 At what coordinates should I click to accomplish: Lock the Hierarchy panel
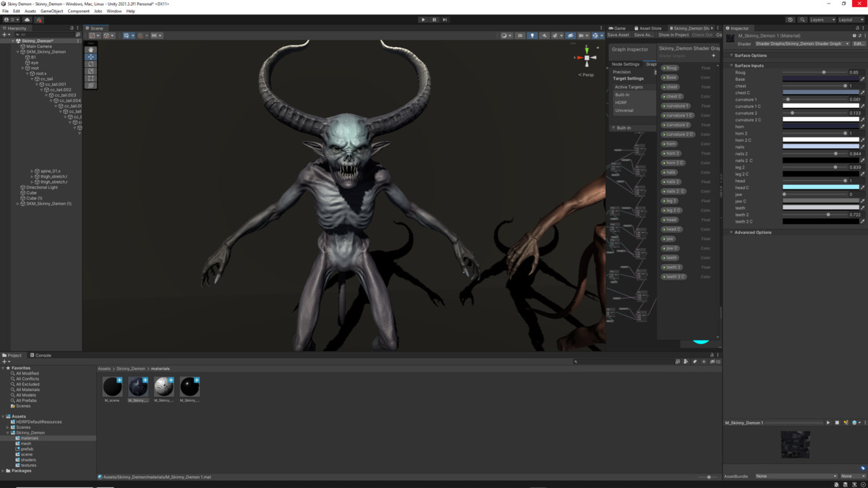[72, 28]
